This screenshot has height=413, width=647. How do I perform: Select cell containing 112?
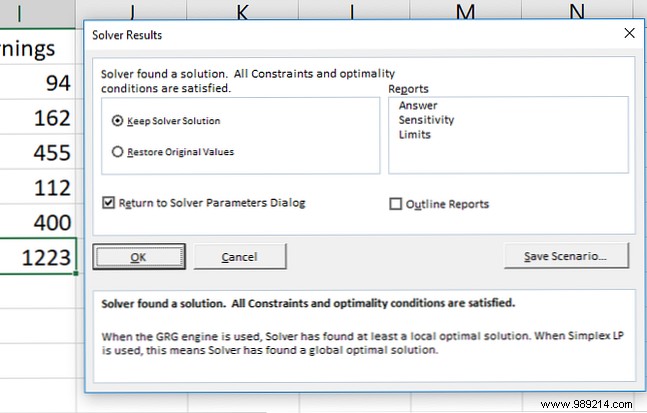(x=38, y=186)
